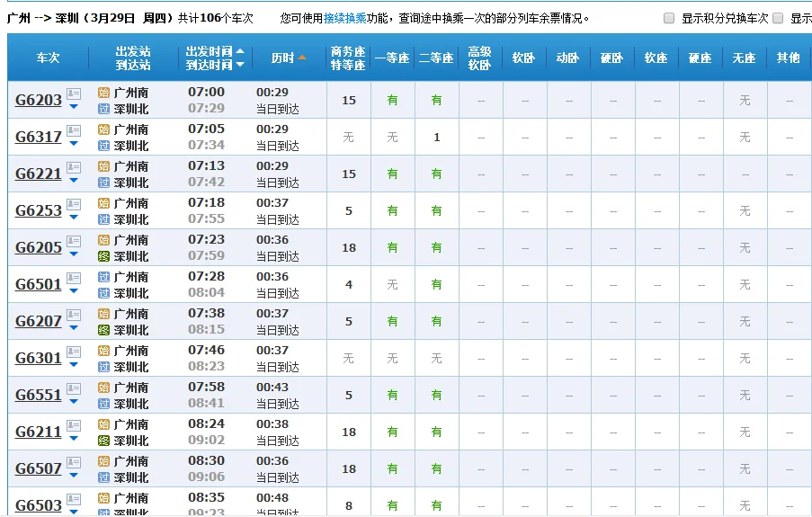This screenshot has width=812, height=517.
Task: Expand stop details arrow for G6253
Action: click(74, 217)
